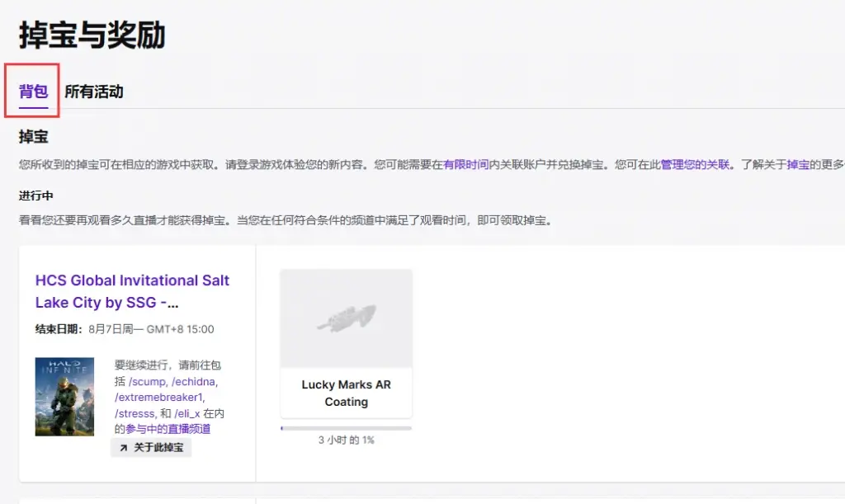This screenshot has width=845, height=504.
Task: Visit the /scump channel link
Action: 149,381
